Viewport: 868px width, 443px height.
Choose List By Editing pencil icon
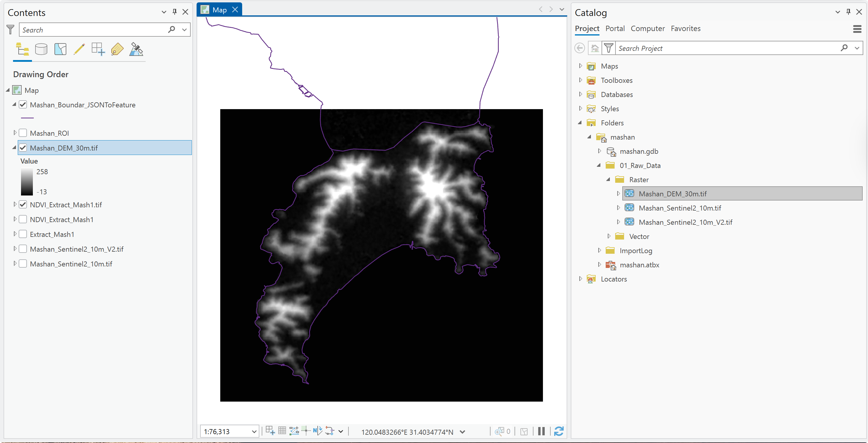pos(79,49)
